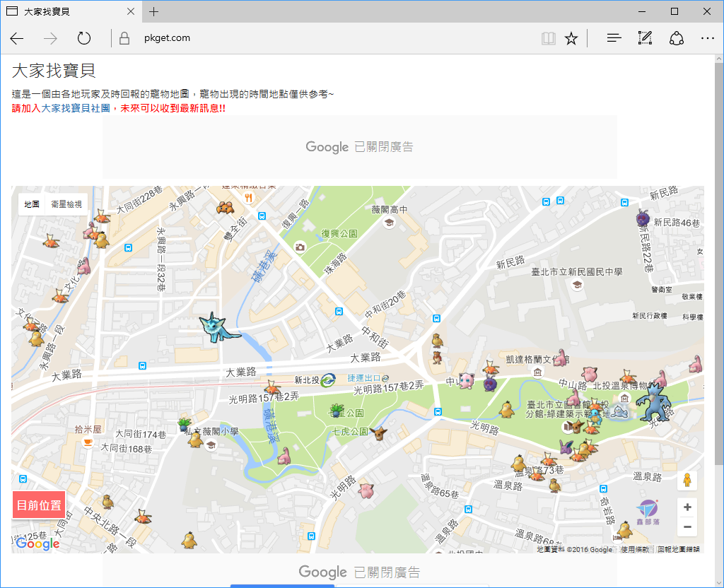Select the 大家找寶貝 tab
This screenshot has height=588, width=724.
tap(71, 11)
